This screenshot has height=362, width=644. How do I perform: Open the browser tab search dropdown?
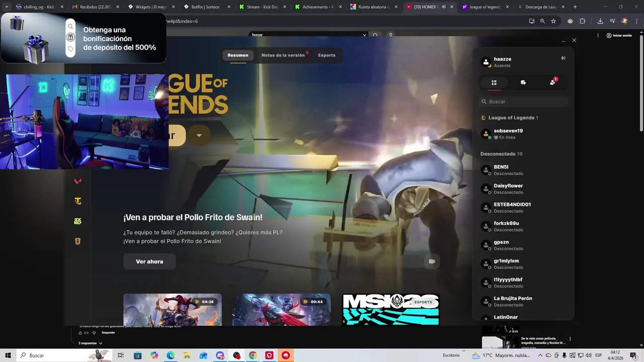click(x=7, y=7)
